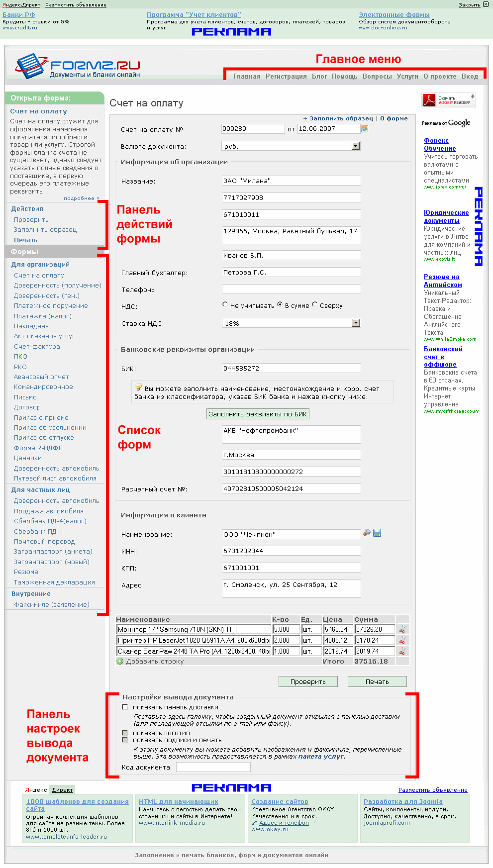493x868 pixels.
Task: Click the client ИНН input field
Action: [292, 551]
